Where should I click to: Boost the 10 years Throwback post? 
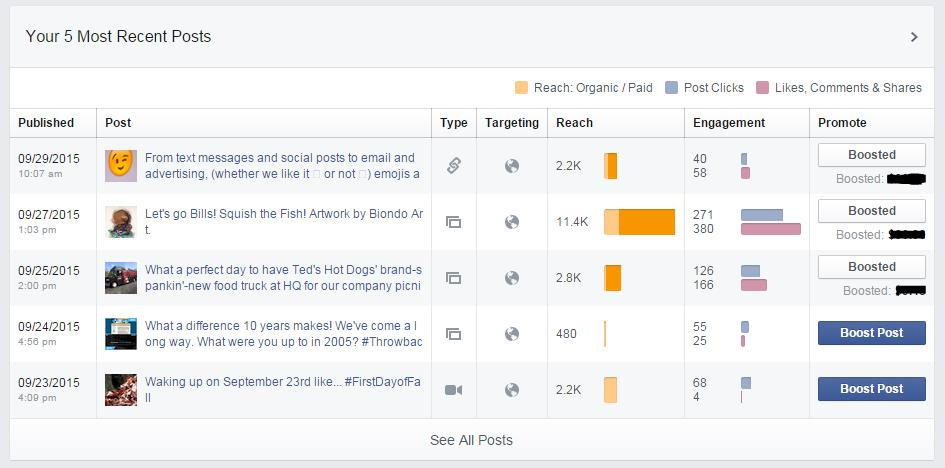click(x=871, y=333)
